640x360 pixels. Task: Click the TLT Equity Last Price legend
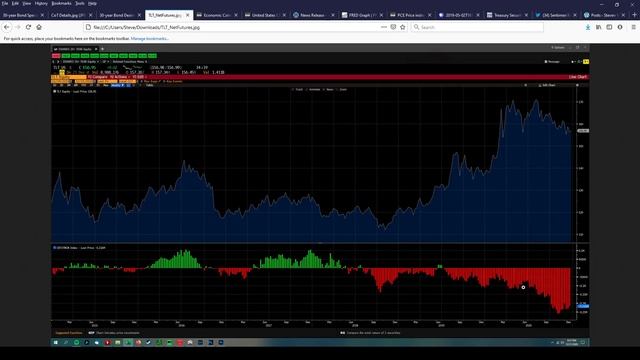pos(76,91)
